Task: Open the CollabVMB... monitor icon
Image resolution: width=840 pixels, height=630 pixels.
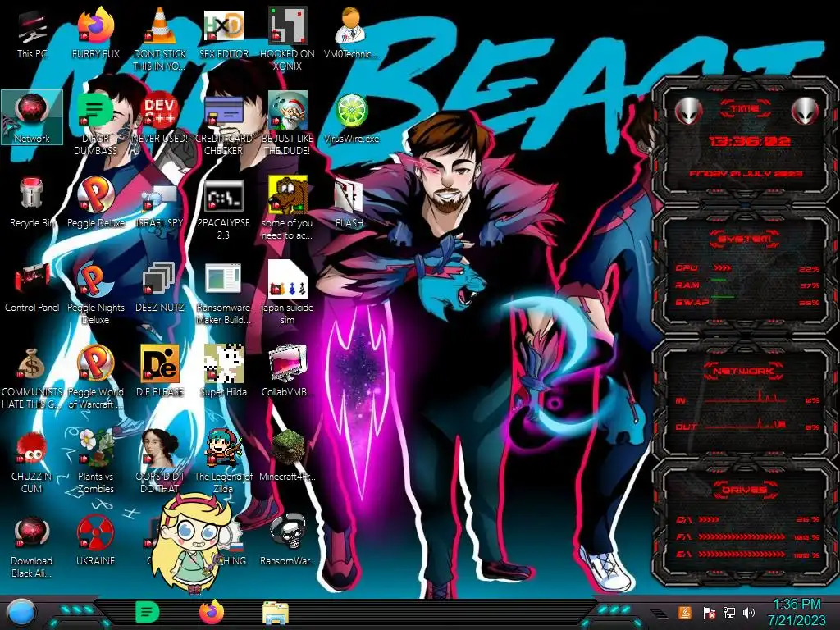Action: (288, 371)
